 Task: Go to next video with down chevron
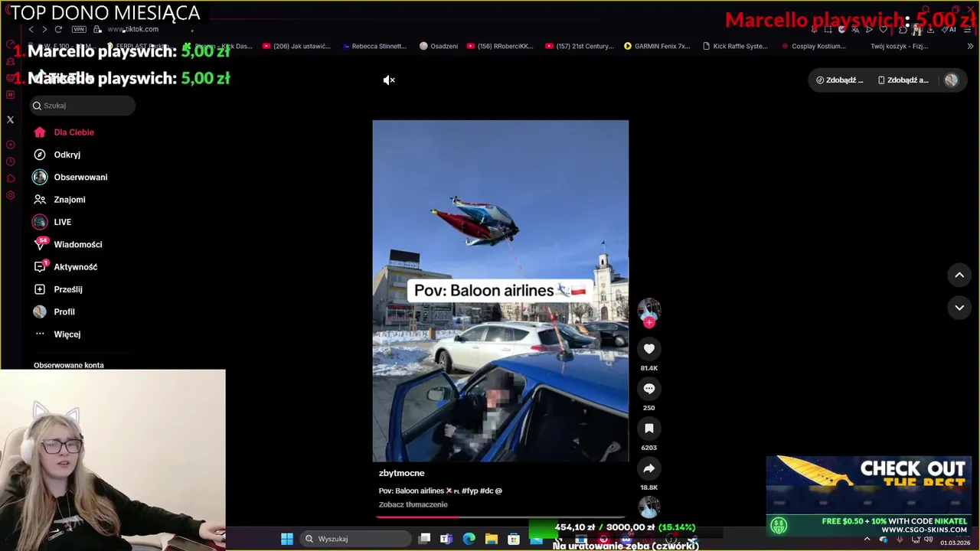pos(959,308)
